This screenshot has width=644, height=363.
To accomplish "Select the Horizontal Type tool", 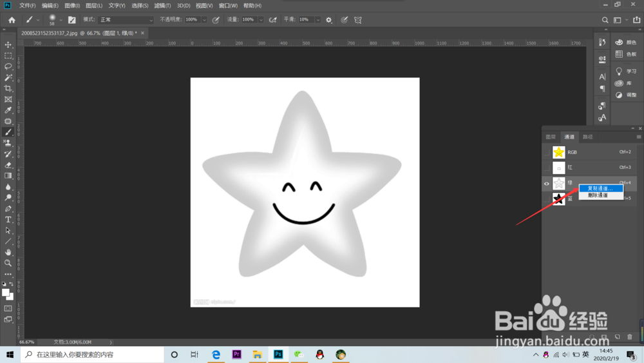I will [x=8, y=219].
